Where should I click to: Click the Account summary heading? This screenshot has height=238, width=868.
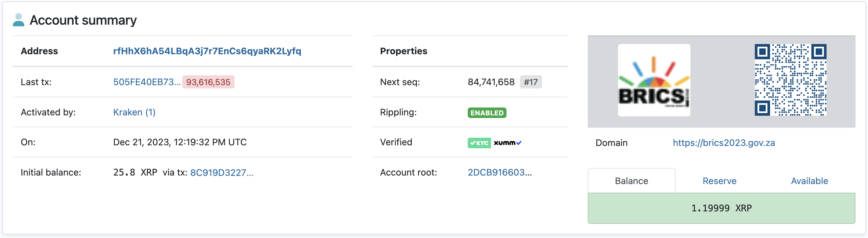[x=83, y=20]
